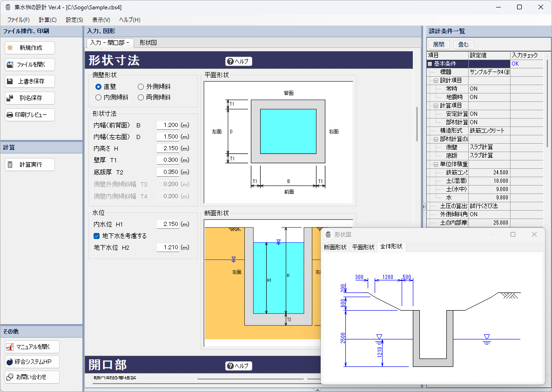The width and height of the screenshot is (552, 392).
Task: Click the 新規作成 new file icon
Action: pos(10,48)
